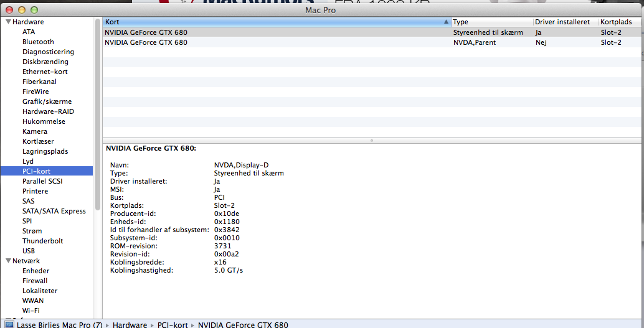Go to PCI-kort in the path bar
644x328 pixels.
point(173,325)
